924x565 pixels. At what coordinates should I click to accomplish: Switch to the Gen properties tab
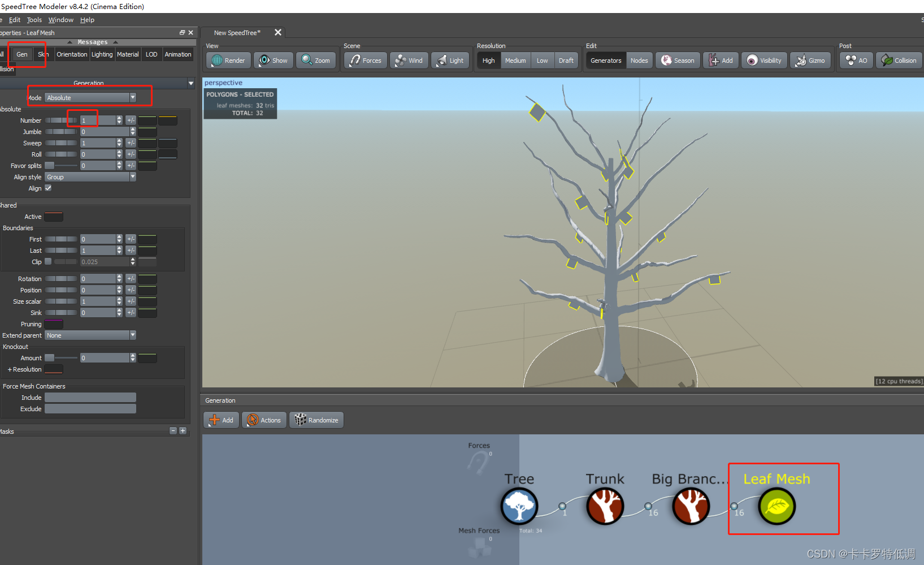[x=22, y=54]
